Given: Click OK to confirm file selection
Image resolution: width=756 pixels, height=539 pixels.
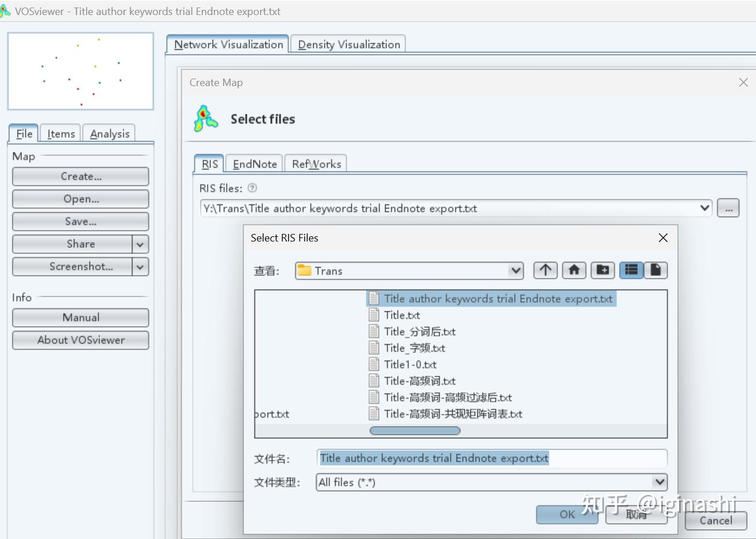Looking at the screenshot, I should click(x=566, y=514).
